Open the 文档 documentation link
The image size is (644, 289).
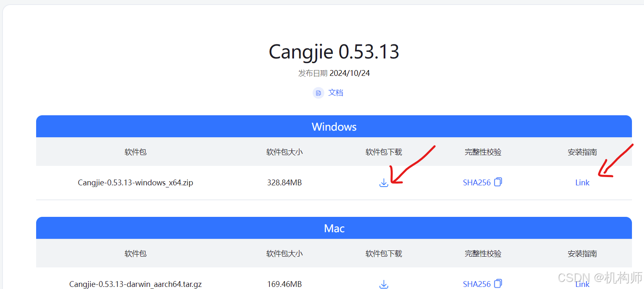tap(335, 92)
